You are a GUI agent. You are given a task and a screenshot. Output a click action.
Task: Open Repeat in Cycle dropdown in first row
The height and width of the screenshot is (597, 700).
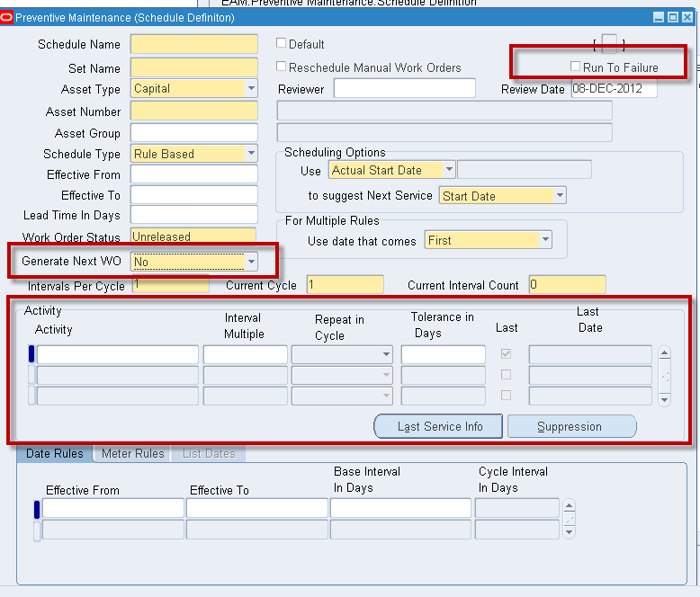(x=386, y=354)
